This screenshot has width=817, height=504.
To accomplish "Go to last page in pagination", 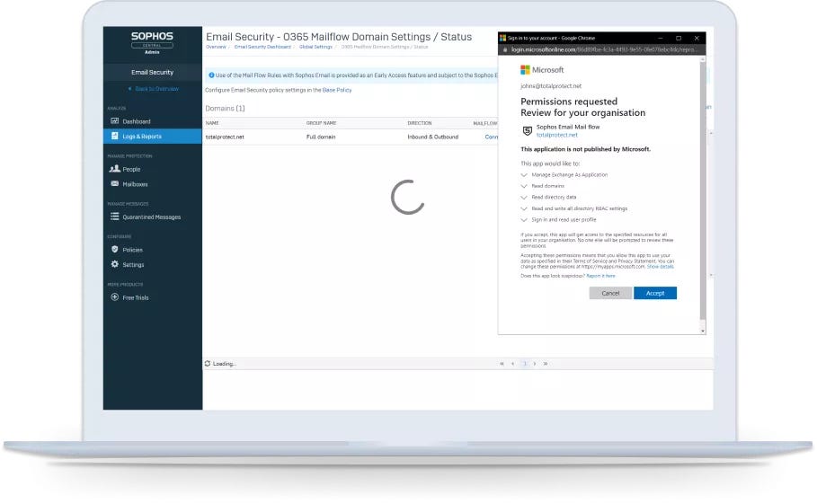I will 546,364.
